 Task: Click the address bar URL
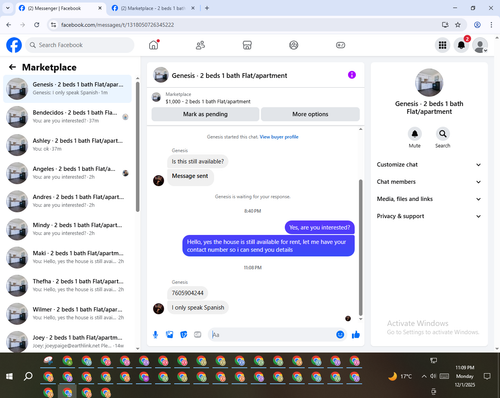tap(117, 25)
